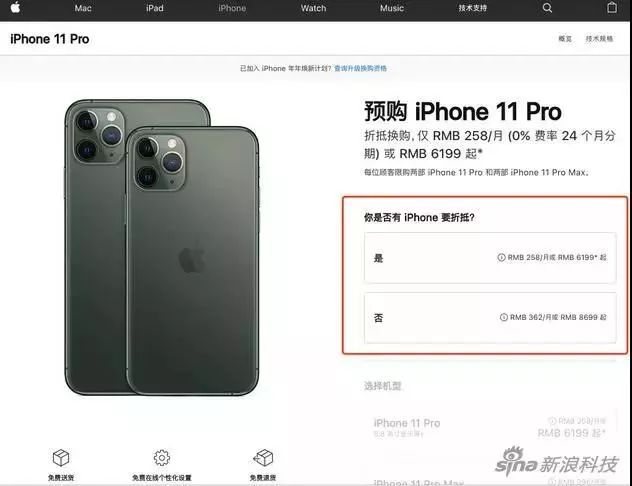632x486 pixels.
Task: Switch to the 概览 tab
Action: pyautogui.click(x=565, y=39)
